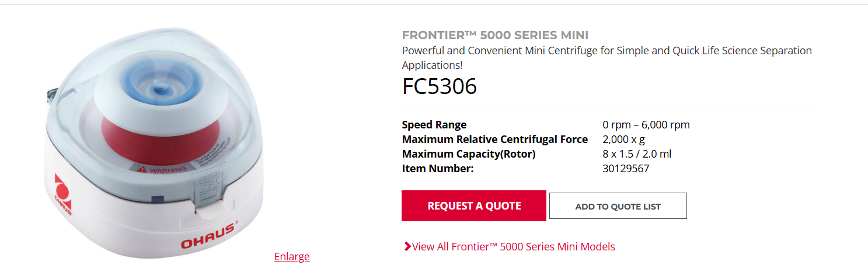
Task: Click the 8 x 1.5 / 2.0 ml value
Action: click(638, 154)
